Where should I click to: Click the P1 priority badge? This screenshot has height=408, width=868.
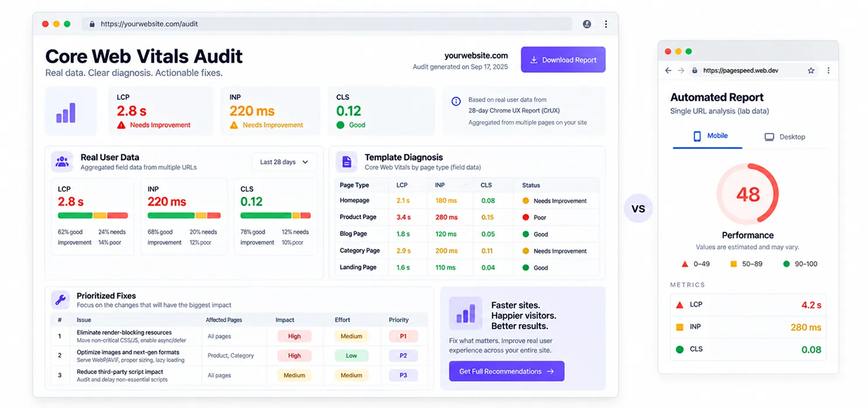click(403, 336)
